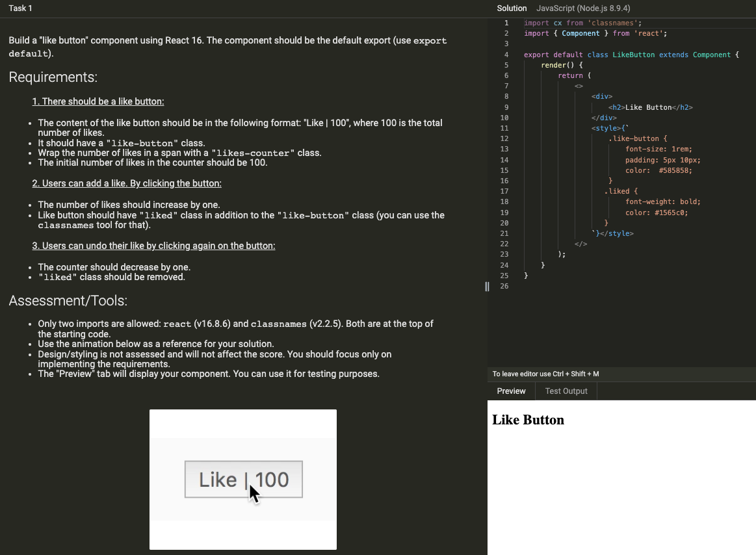756x555 pixels.
Task: Place cursor on the import Component from 'react' line
Action: click(595, 33)
